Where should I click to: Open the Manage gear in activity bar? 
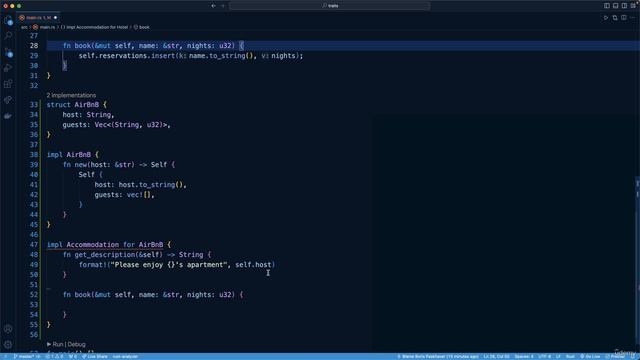tap(8, 344)
